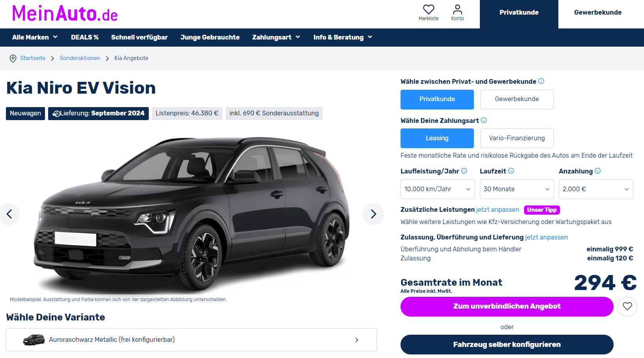Screen dimensions: 644x358
Task: Click the Unser Tipp badge
Action: pos(542,210)
